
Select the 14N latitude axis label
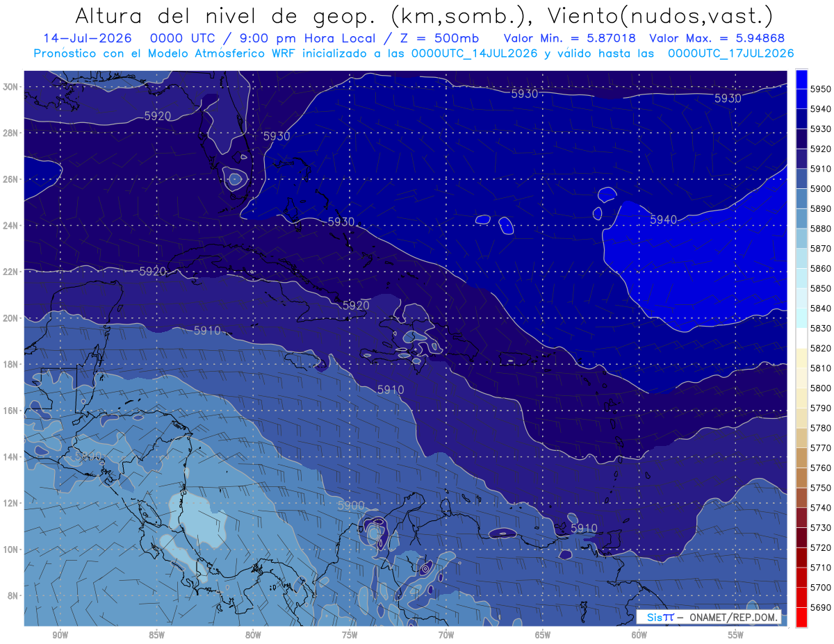[12, 457]
